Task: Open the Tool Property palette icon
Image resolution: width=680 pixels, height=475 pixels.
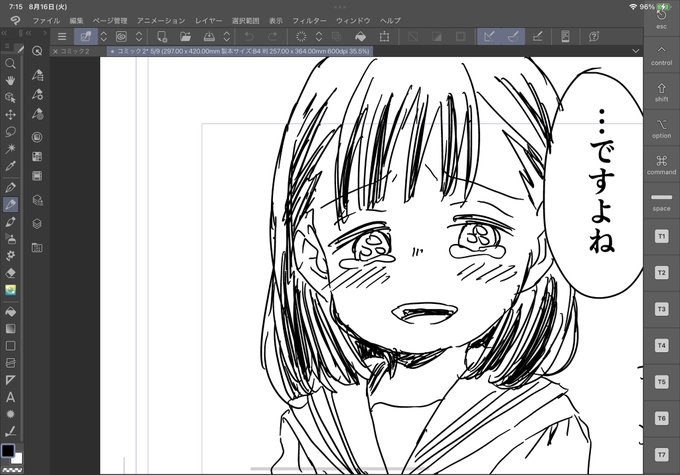Action: [x=37, y=94]
